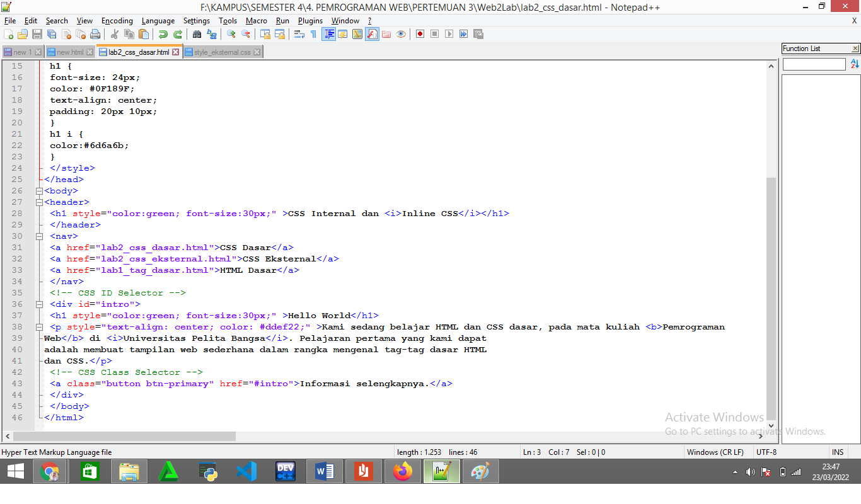This screenshot has height=504, width=861.
Task: Run the recorded macro multiple times
Action: tap(463, 33)
